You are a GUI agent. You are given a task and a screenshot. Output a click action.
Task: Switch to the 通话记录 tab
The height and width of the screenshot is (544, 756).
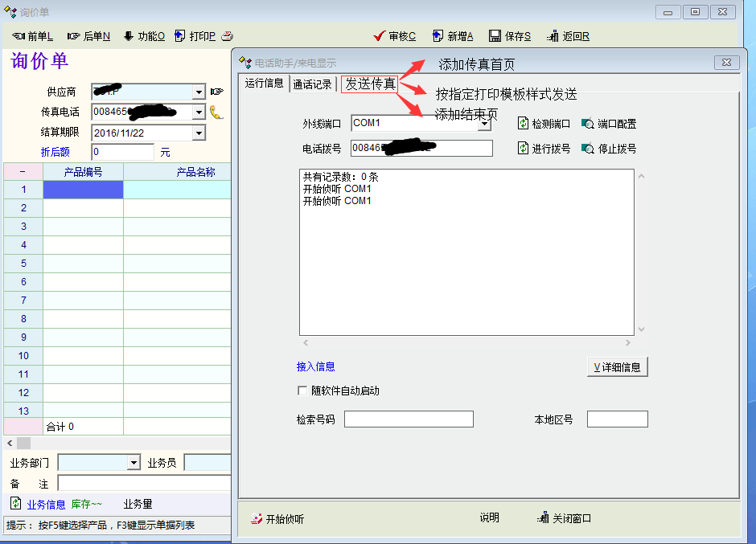click(x=312, y=84)
